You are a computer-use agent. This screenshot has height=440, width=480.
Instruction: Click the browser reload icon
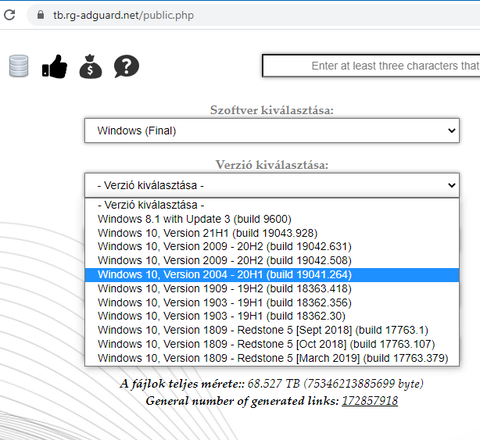coord(9,15)
